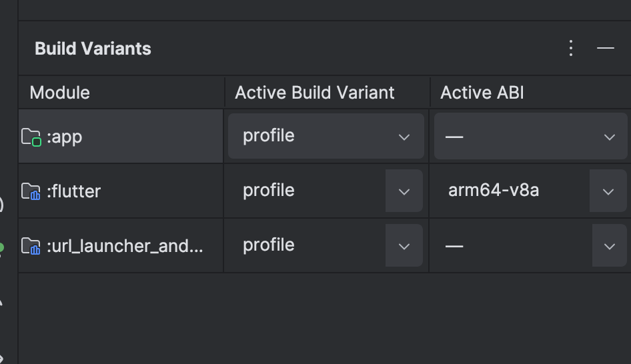Click the arm64-v8a ABI value
The height and width of the screenshot is (364, 631).
pos(494,190)
